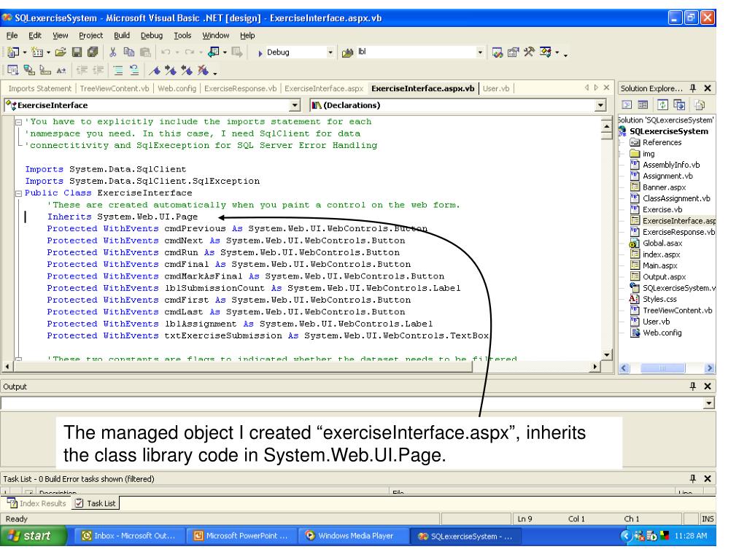The image size is (747, 560).
Task: Click the Paste toolbar icon
Action: (145, 52)
